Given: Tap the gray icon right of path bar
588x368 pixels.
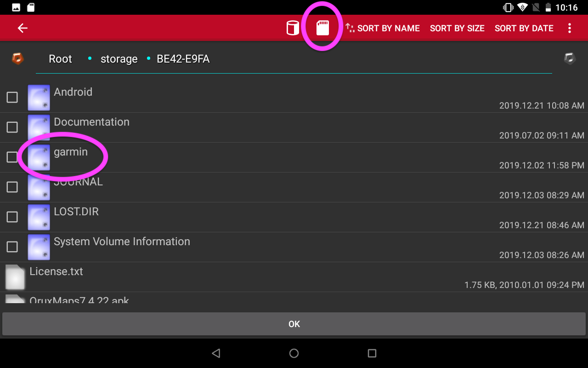Looking at the screenshot, I should click(570, 58).
